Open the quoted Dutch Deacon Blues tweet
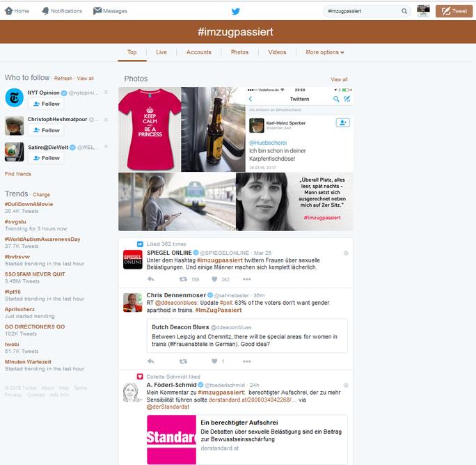 point(247,336)
